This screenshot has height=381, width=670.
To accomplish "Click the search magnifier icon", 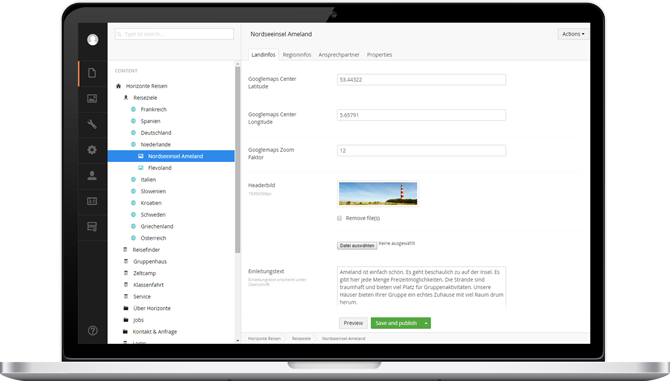I will click(x=119, y=34).
